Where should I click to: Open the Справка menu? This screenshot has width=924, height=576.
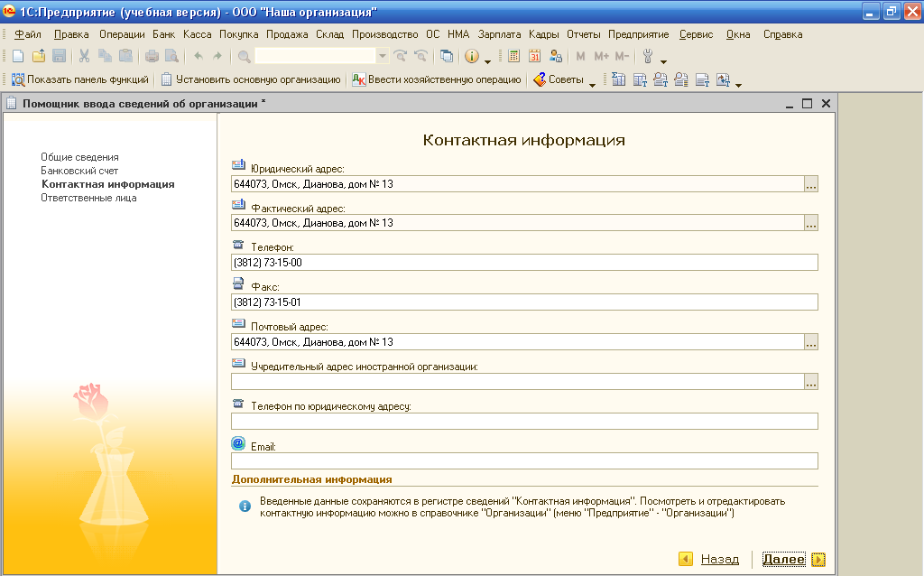[782, 34]
